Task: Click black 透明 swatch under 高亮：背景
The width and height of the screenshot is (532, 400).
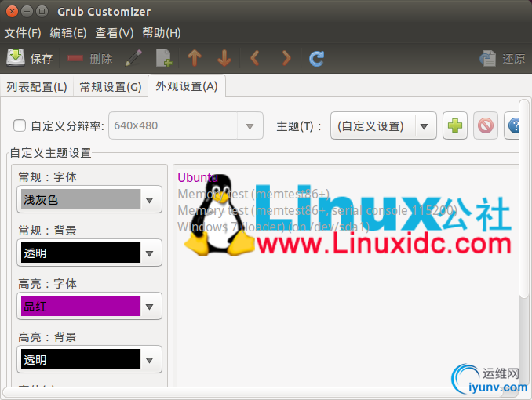Action: pos(81,359)
